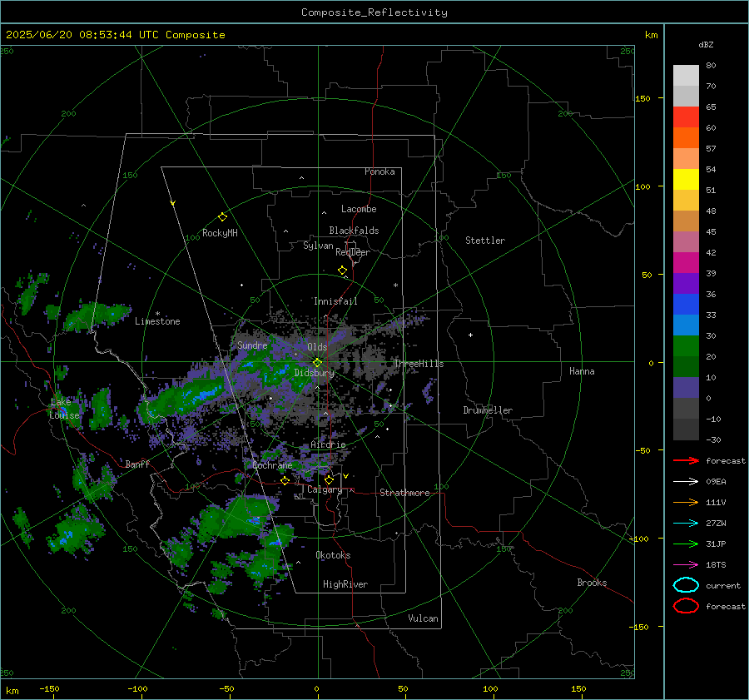
Task: Click the cyan 27ZW arrow icon
Action: point(686,524)
